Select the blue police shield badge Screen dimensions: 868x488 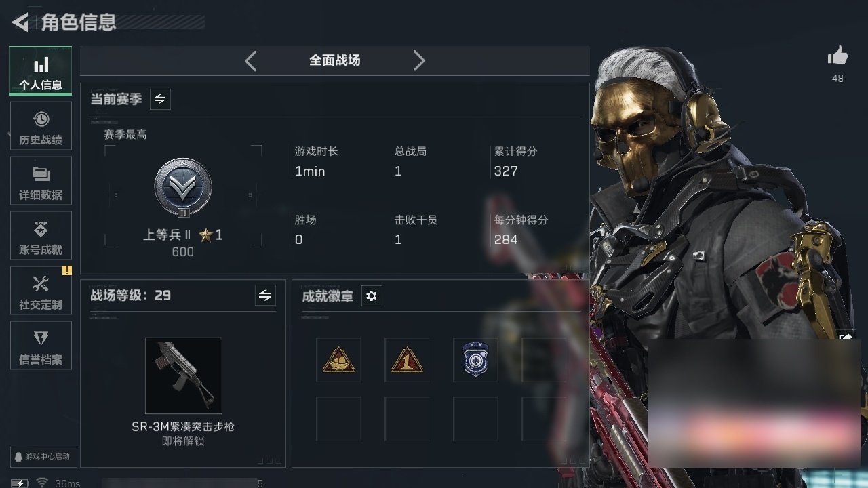click(x=475, y=360)
